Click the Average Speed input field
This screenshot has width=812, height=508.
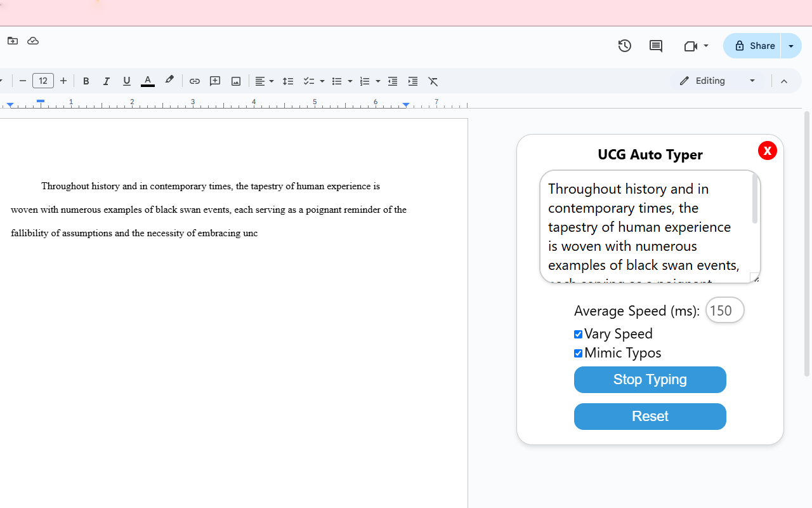[724, 311]
